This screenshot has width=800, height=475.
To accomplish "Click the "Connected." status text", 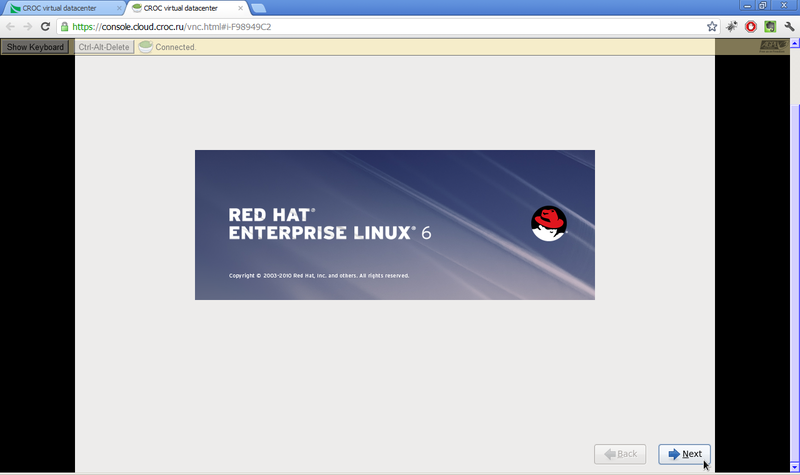I will (x=176, y=47).
